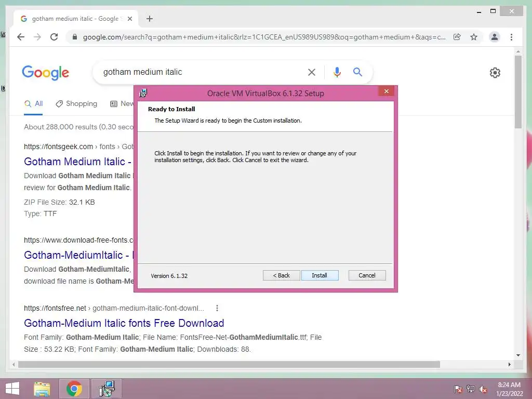
Task: Select the gotham medium italic Google tab
Action: click(75, 19)
